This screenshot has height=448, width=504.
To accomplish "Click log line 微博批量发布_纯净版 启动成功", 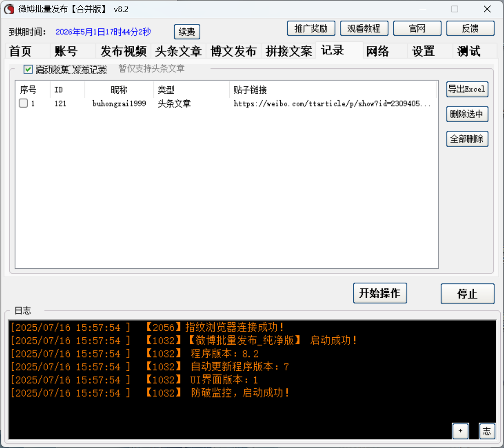I will point(184,340).
